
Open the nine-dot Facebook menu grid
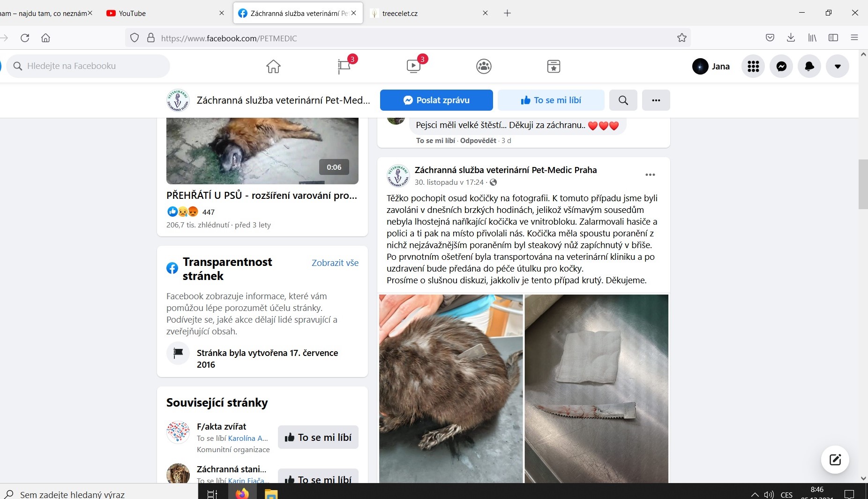click(x=753, y=67)
